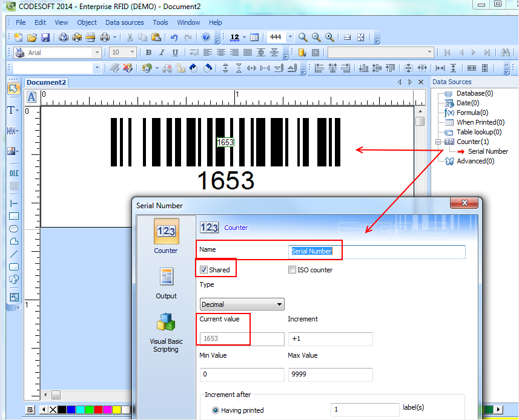Select the Line drawing tool
This screenshot has height=420, width=519.
coord(13,254)
